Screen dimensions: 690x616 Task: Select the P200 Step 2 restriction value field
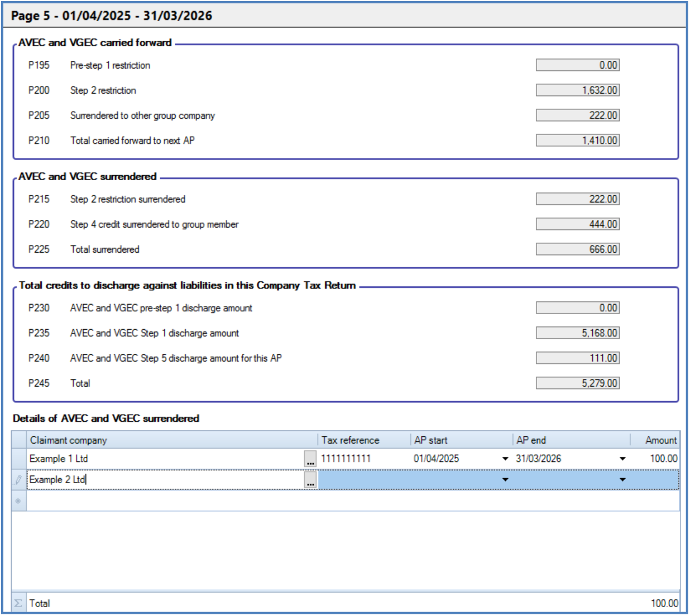(x=578, y=90)
